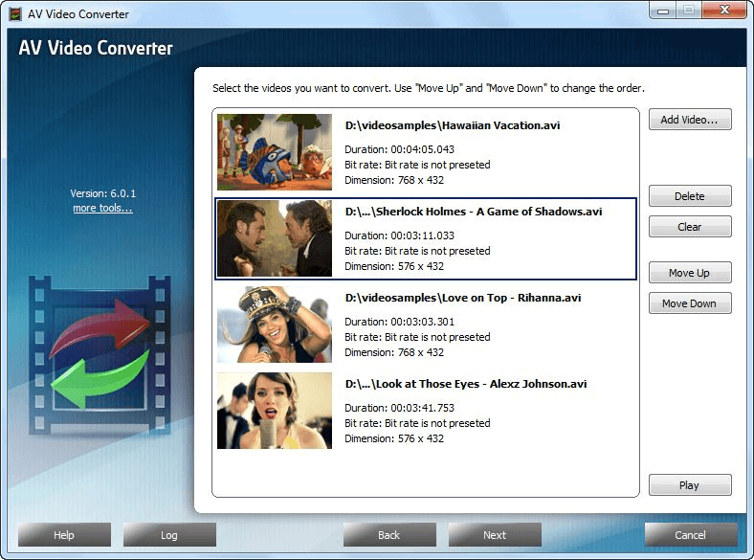This screenshot has width=754, height=560.
Task: Click 'D:\videosamples\Hawaiian Vacation.avi' file name
Action: [453, 125]
